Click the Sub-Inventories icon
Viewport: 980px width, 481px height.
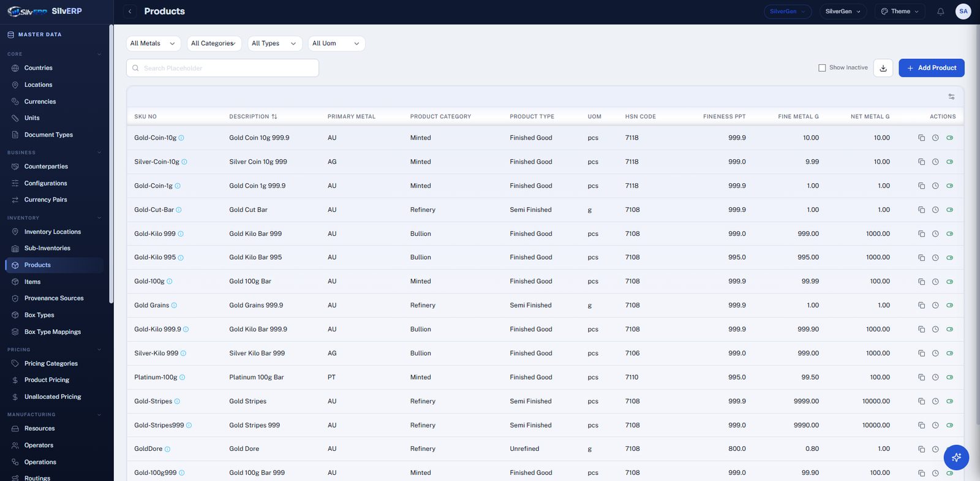coord(15,248)
